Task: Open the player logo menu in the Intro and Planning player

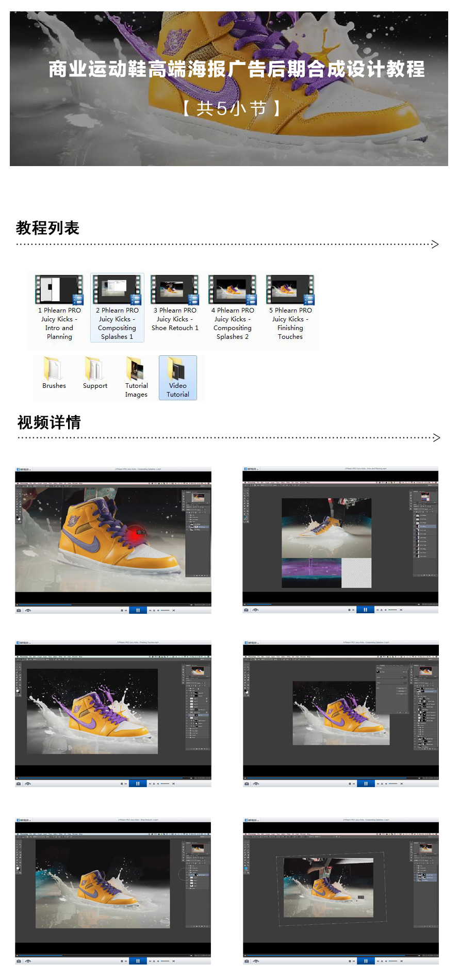Action: pyautogui.click(x=251, y=469)
